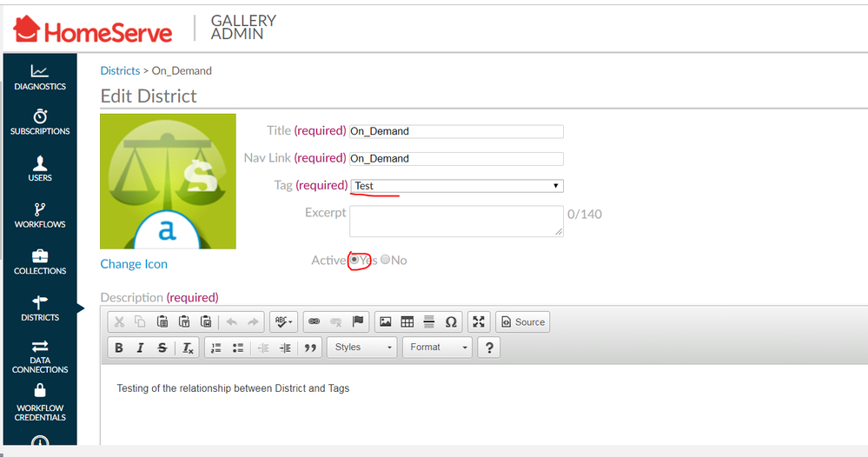Insert a link with chain icon

click(x=314, y=321)
